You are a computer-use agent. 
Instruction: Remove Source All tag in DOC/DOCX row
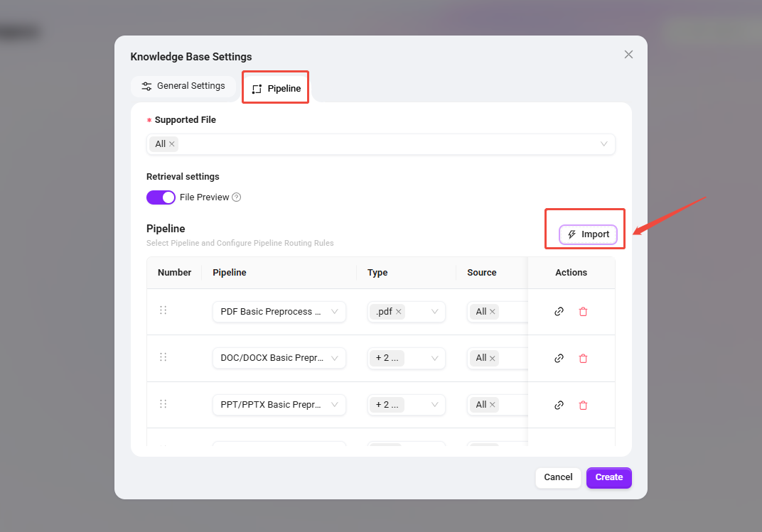(x=493, y=358)
